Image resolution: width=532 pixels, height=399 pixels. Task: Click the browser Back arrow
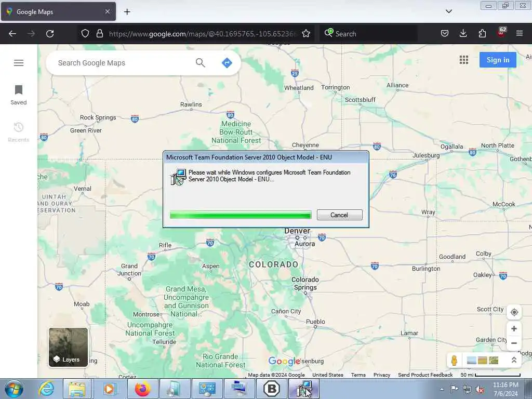point(12,34)
